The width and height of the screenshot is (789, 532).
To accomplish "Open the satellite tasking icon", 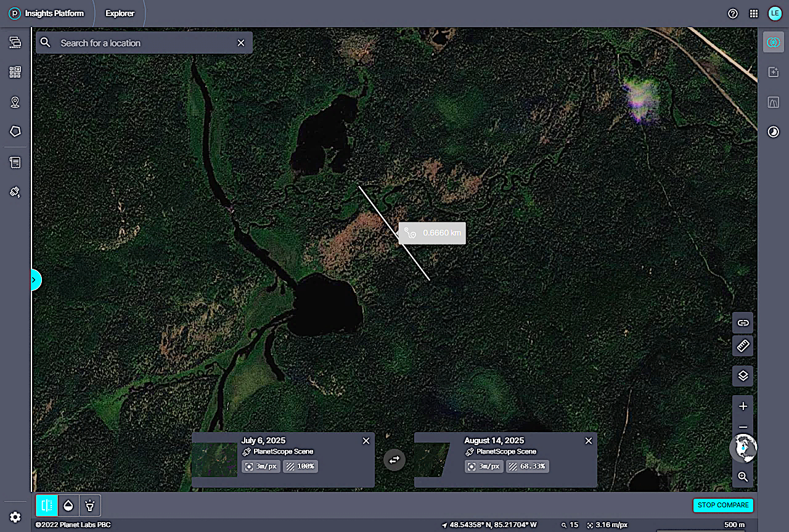I will [15, 192].
